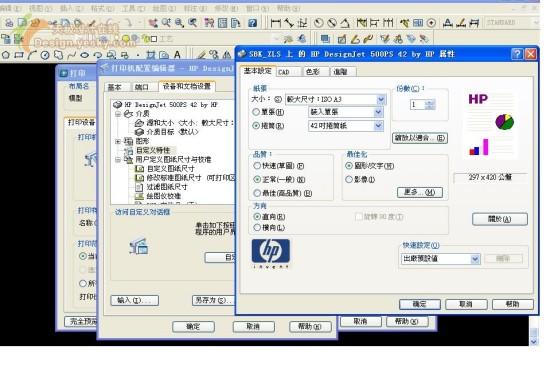Image resolution: width=550 pixels, height=385 pixels.
Task: Click the blue question-mark Help toolbar icon
Action: (252, 23)
